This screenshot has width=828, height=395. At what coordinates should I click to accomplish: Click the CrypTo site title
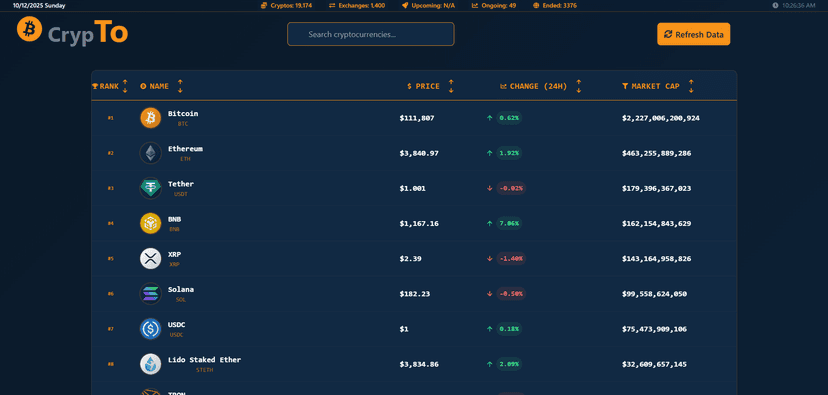[88, 33]
